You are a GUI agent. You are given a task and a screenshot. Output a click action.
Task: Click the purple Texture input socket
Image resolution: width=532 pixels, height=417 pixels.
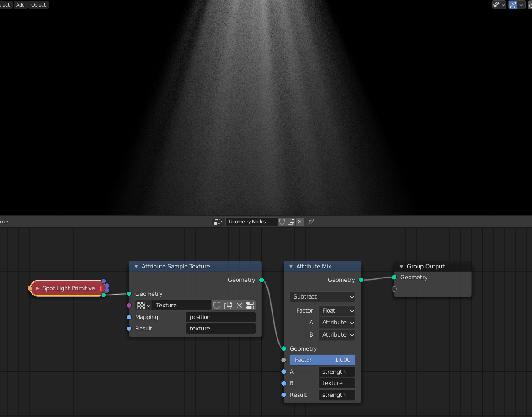(129, 305)
